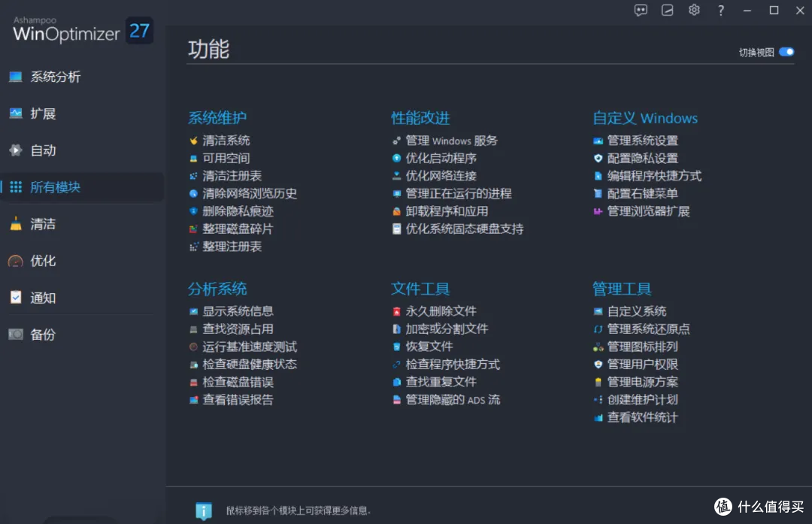Open 检查硬盘健康状态 module

(x=243, y=364)
